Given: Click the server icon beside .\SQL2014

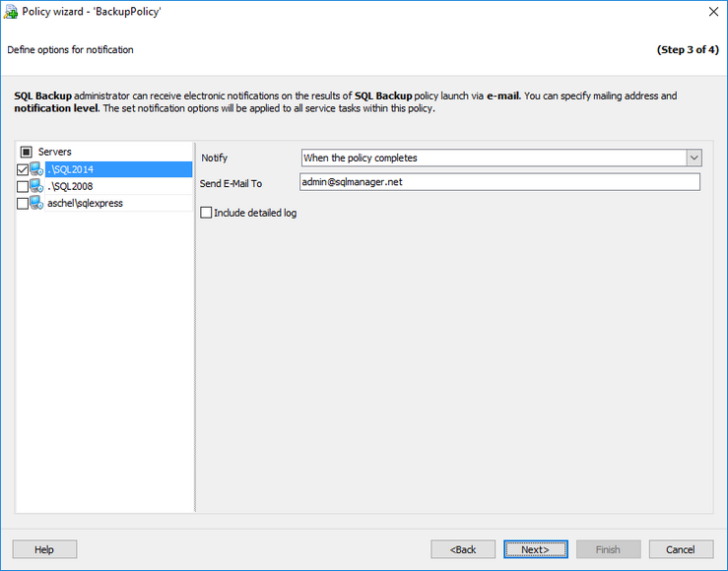Looking at the screenshot, I should pos(36,169).
